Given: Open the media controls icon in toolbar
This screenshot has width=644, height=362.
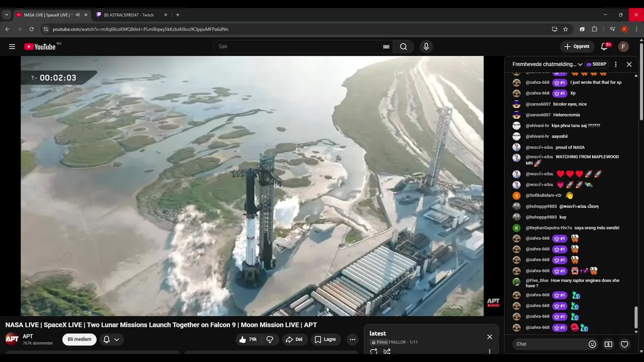Looking at the screenshot, I should (x=612, y=29).
